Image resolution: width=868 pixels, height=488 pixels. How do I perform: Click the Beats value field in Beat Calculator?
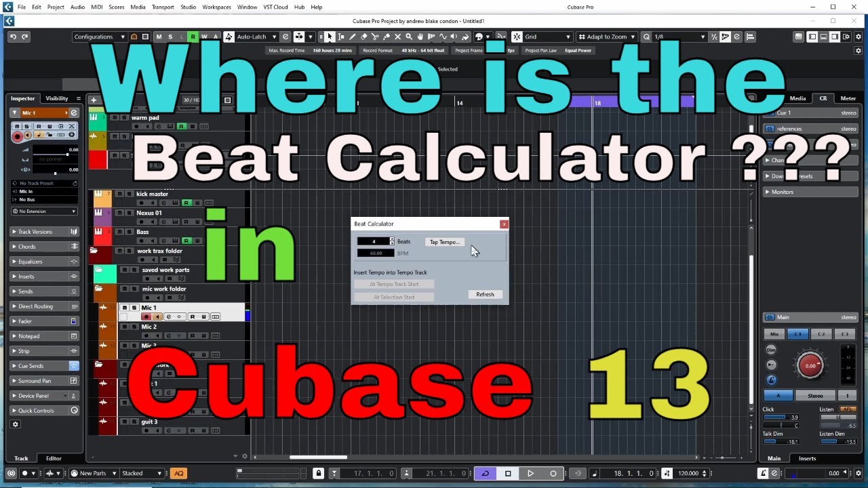coord(374,241)
